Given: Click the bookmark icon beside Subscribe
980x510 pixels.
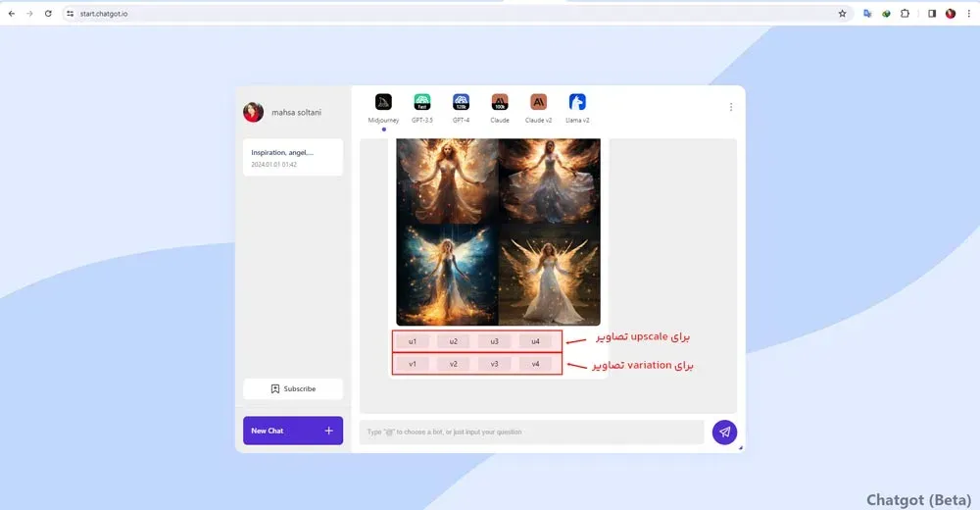Looking at the screenshot, I should 275,388.
